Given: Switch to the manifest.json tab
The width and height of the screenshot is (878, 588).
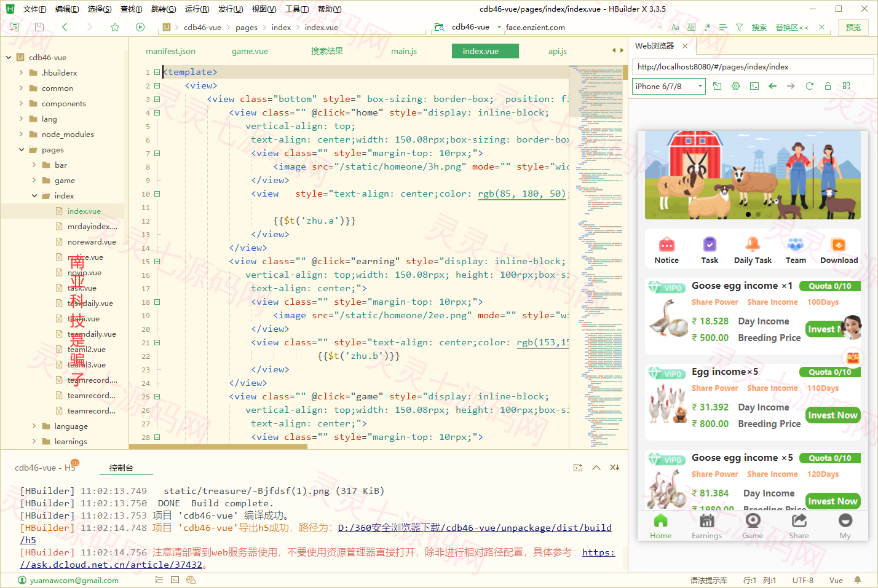Looking at the screenshot, I should click(x=170, y=51).
